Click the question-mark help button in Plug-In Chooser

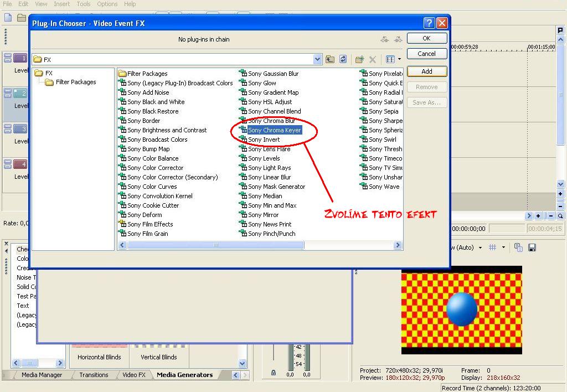pyautogui.click(x=429, y=23)
